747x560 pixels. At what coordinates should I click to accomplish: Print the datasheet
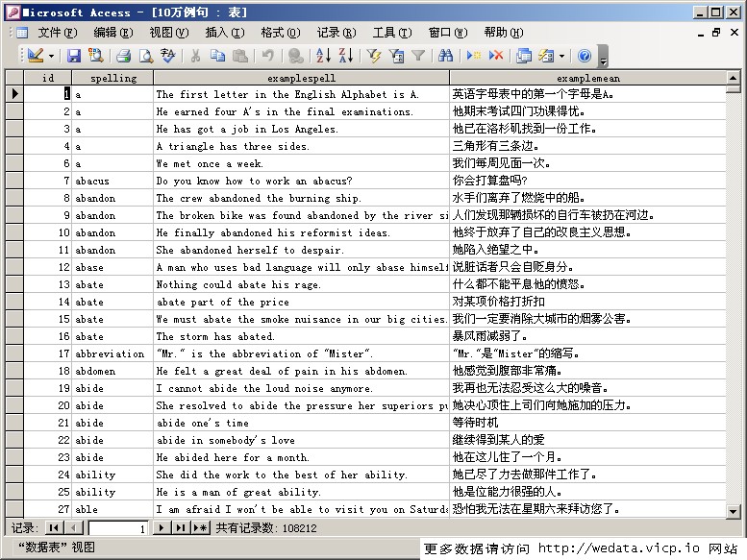[x=123, y=56]
